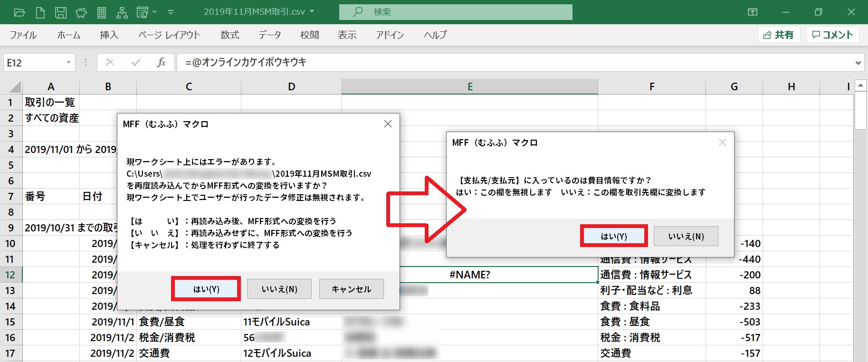Image resolution: width=868 pixels, height=362 pixels.
Task: Click the 共有 share button
Action: (x=779, y=35)
